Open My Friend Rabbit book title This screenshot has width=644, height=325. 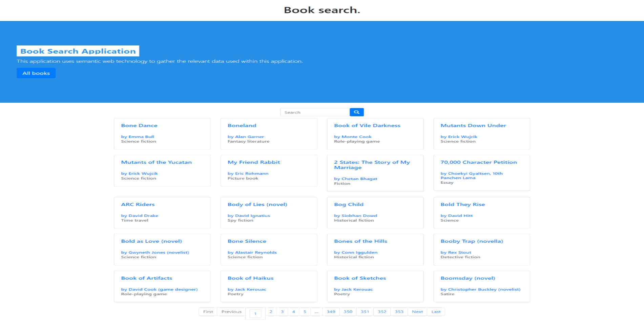[x=254, y=162]
